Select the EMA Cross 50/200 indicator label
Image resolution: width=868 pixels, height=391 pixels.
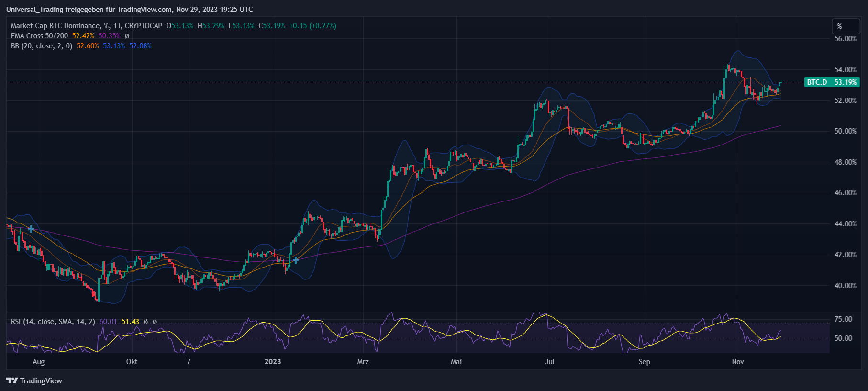[x=39, y=36]
